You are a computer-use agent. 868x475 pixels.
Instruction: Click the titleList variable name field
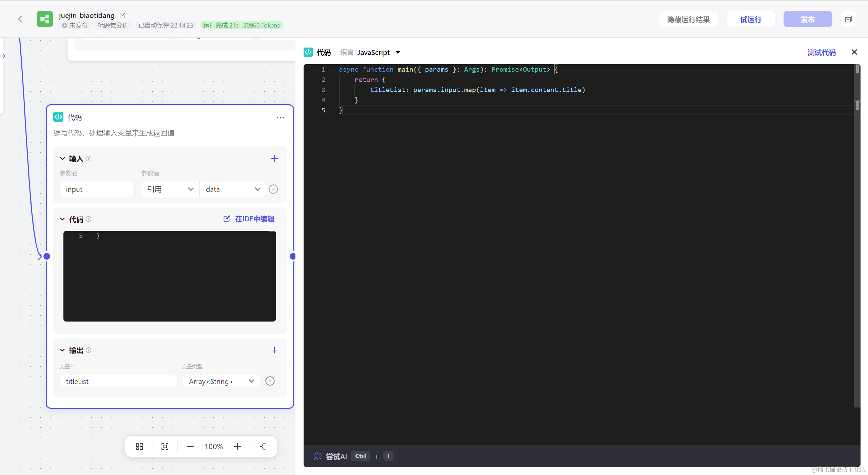point(118,381)
